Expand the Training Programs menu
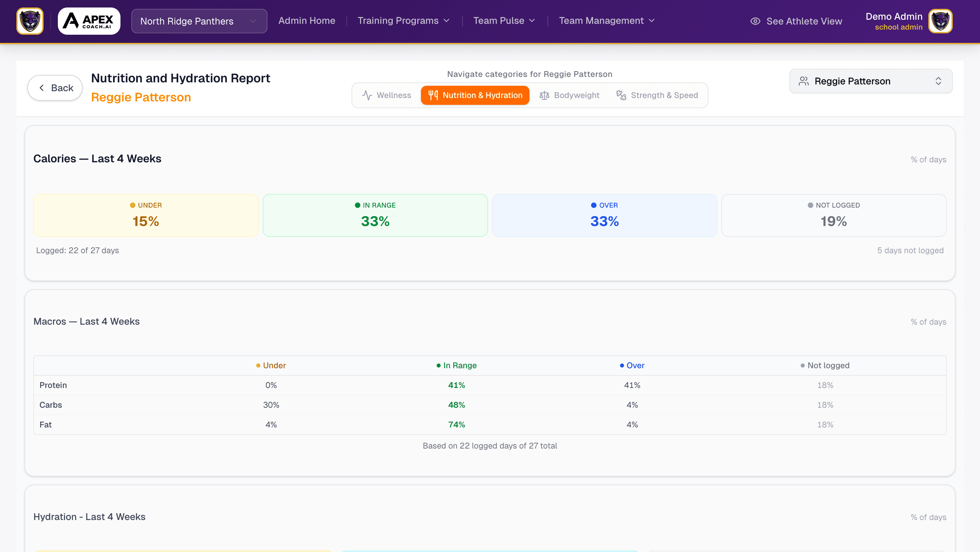980x552 pixels. 403,20
